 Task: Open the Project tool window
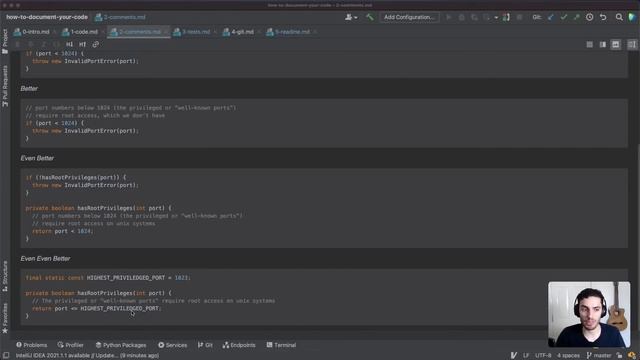pos(5,41)
